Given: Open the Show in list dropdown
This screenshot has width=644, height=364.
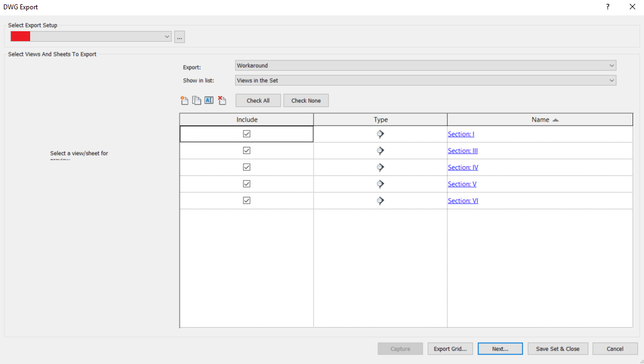Looking at the screenshot, I should pyautogui.click(x=611, y=80).
